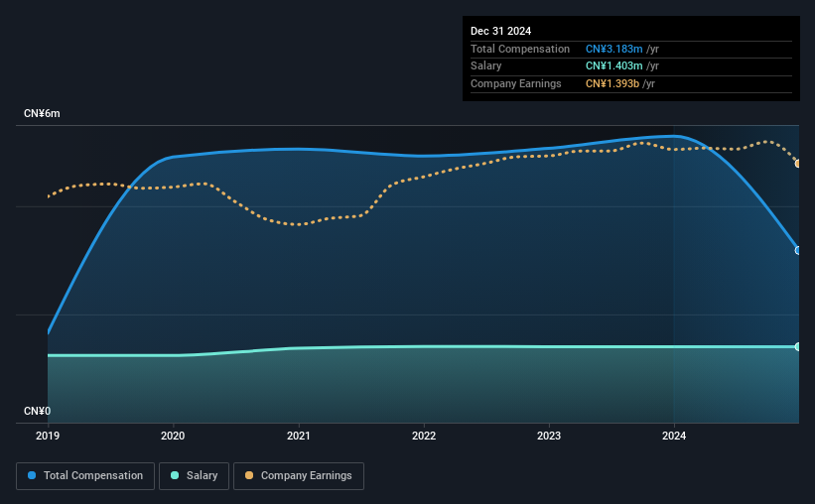815x504 pixels.
Task: Click the blue Total Compensation legend dot
Action: (x=32, y=475)
